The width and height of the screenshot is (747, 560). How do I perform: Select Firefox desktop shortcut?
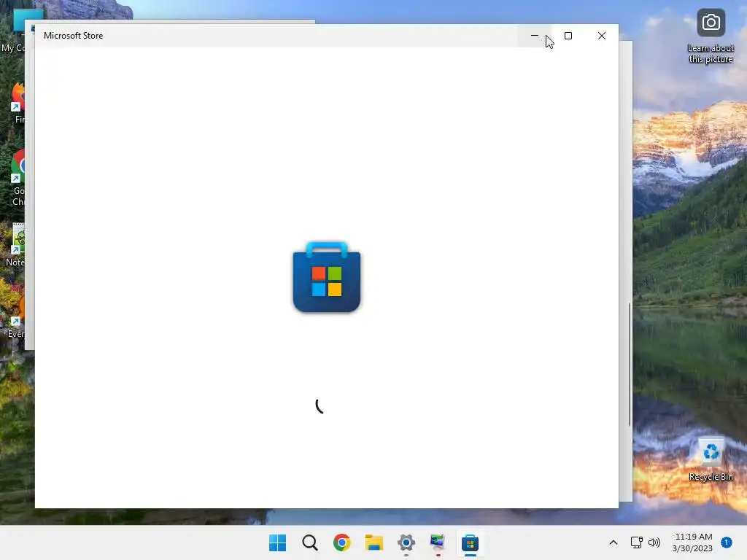18,102
